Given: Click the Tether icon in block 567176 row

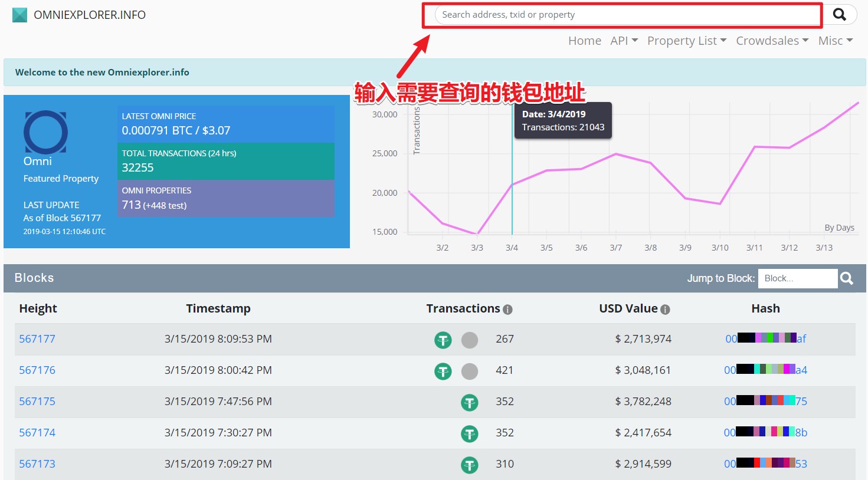Looking at the screenshot, I should [443, 371].
